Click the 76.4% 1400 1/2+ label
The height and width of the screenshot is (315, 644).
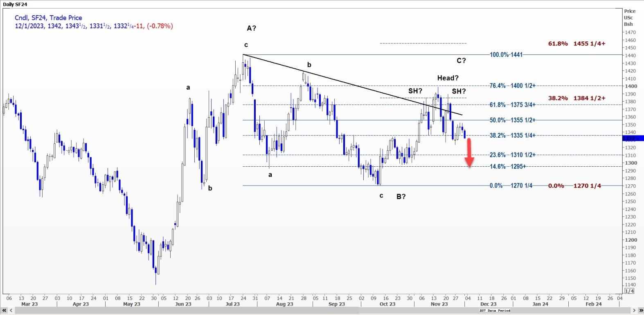512,86
